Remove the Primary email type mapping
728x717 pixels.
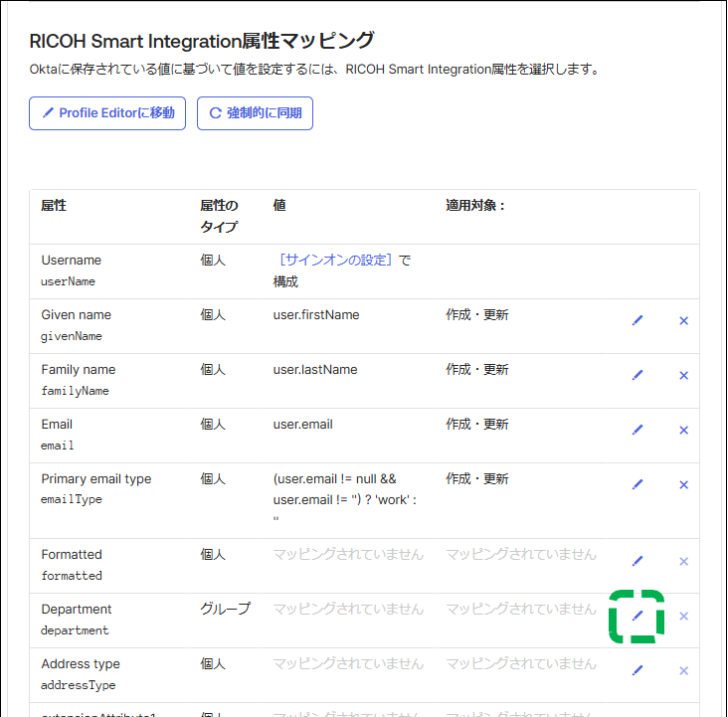coord(683,485)
